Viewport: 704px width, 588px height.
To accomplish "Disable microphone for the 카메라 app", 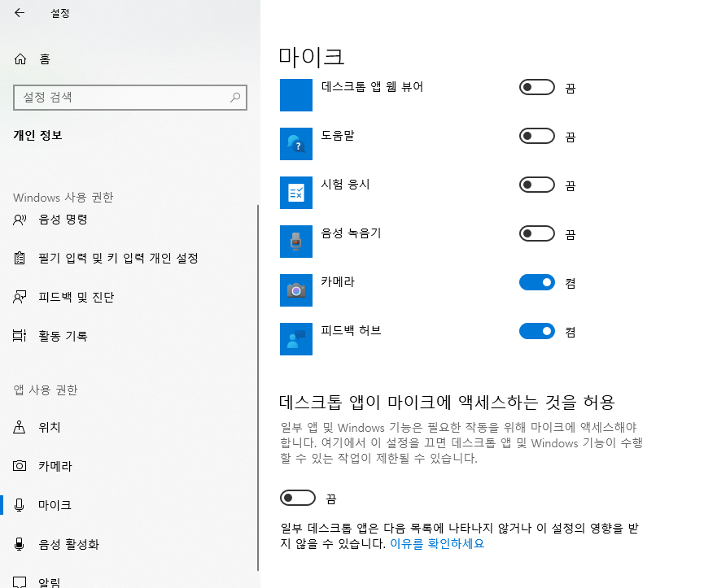I will pos(537,282).
